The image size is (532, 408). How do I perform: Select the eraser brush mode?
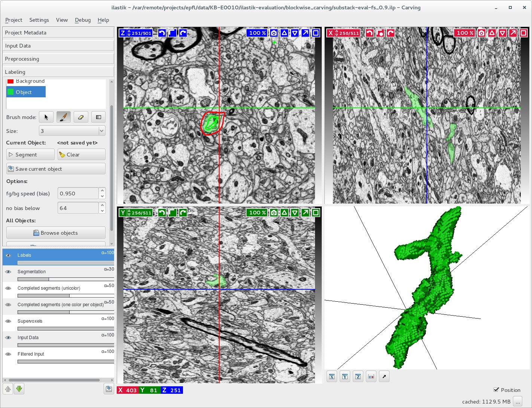coord(81,117)
